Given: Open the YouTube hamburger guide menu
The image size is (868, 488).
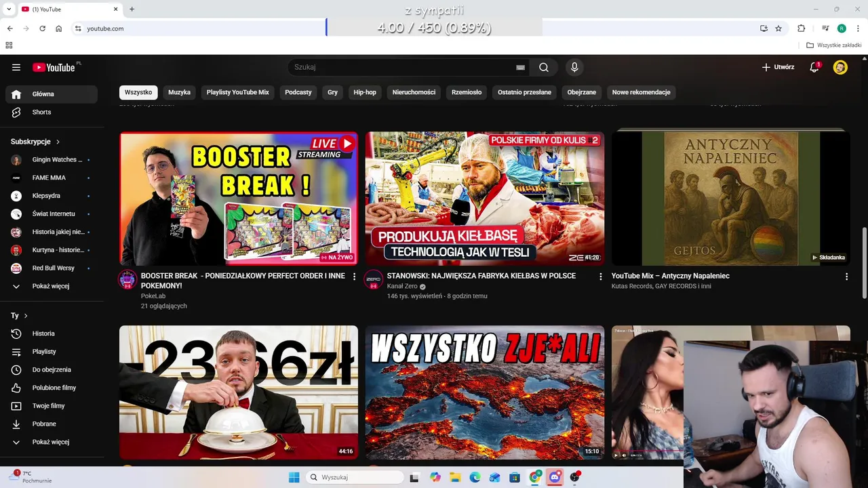Looking at the screenshot, I should [16, 67].
